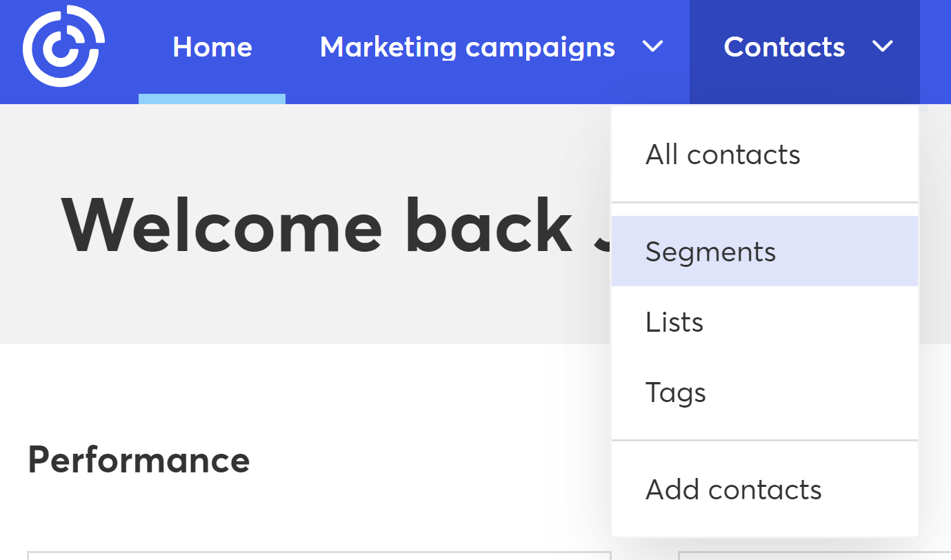The height and width of the screenshot is (560, 951).
Task: Click the blue header right of Contacts
Action: [x=935, y=47]
